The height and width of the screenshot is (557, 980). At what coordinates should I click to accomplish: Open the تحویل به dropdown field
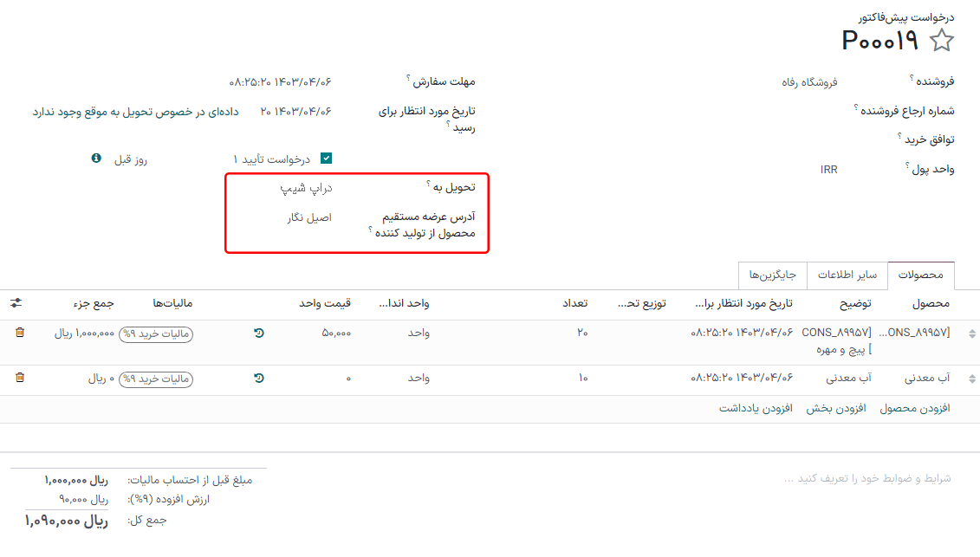295,187
